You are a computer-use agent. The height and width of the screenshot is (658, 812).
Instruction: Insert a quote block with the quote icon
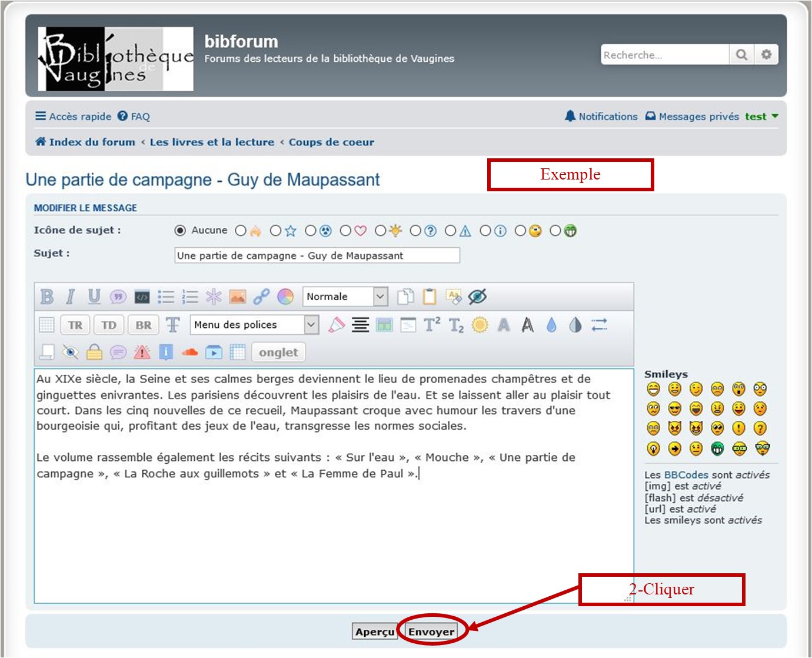(118, 297)
